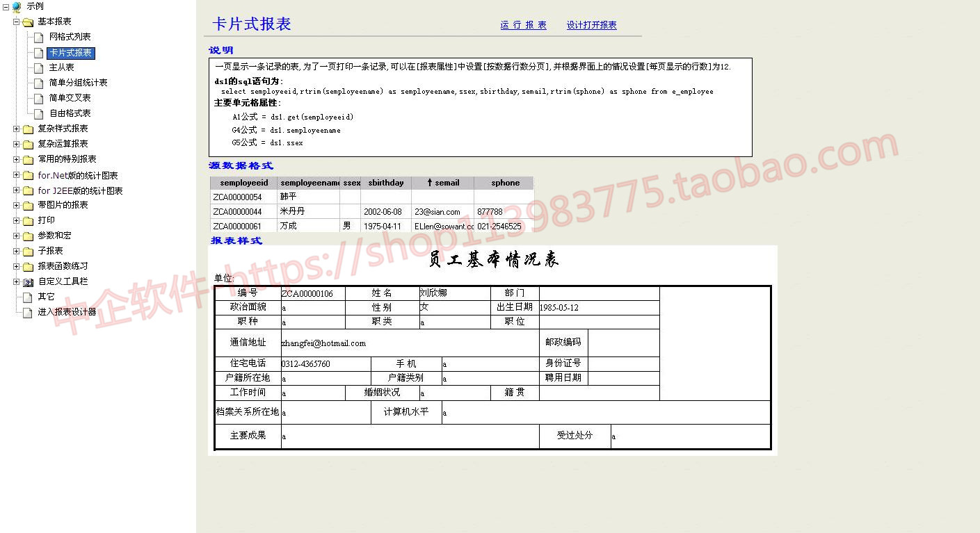The image size is (980, 533).
Task: Click the ssex column header
Action: click(351, 183)
